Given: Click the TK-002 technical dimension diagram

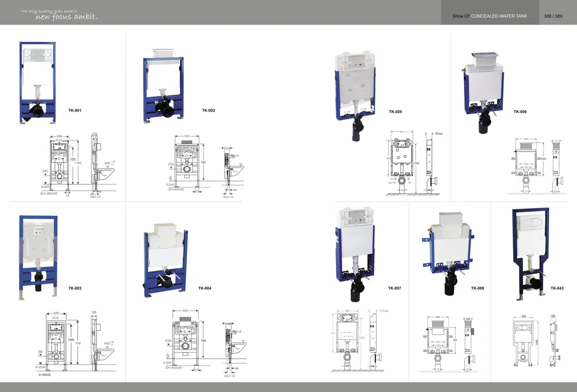Looking at the screenshot, I should pos(206,166).
